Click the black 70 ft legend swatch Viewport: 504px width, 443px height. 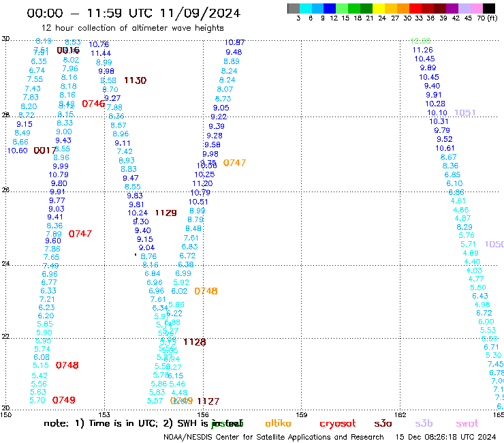(x=489, y=8)
